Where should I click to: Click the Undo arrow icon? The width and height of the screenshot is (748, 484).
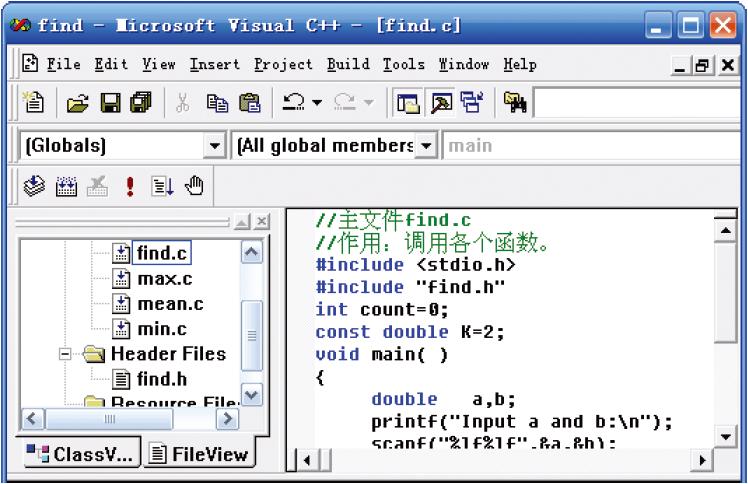pos(293,102)
